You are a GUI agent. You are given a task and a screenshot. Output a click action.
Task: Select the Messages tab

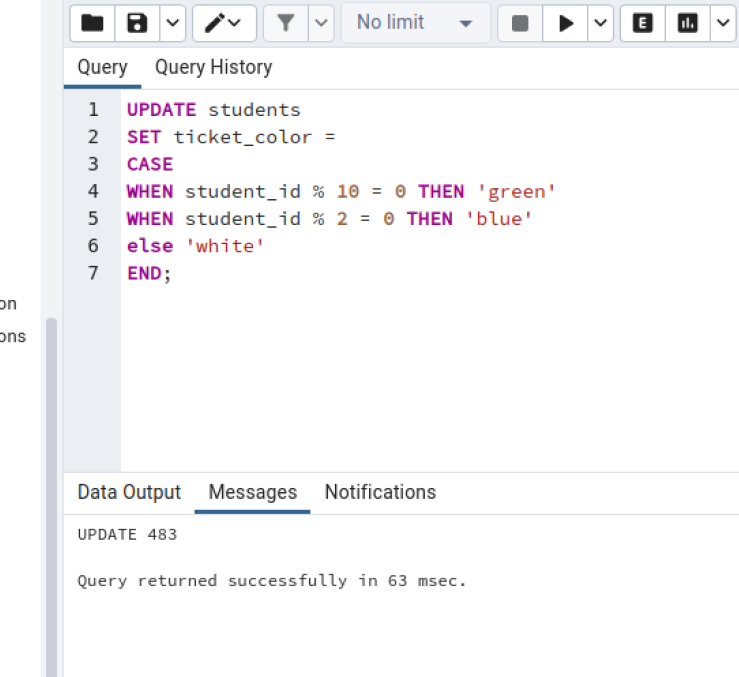(253, 492)
